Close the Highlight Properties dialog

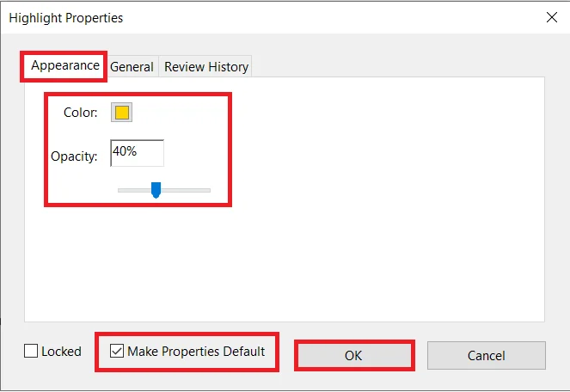coord(551,17)
